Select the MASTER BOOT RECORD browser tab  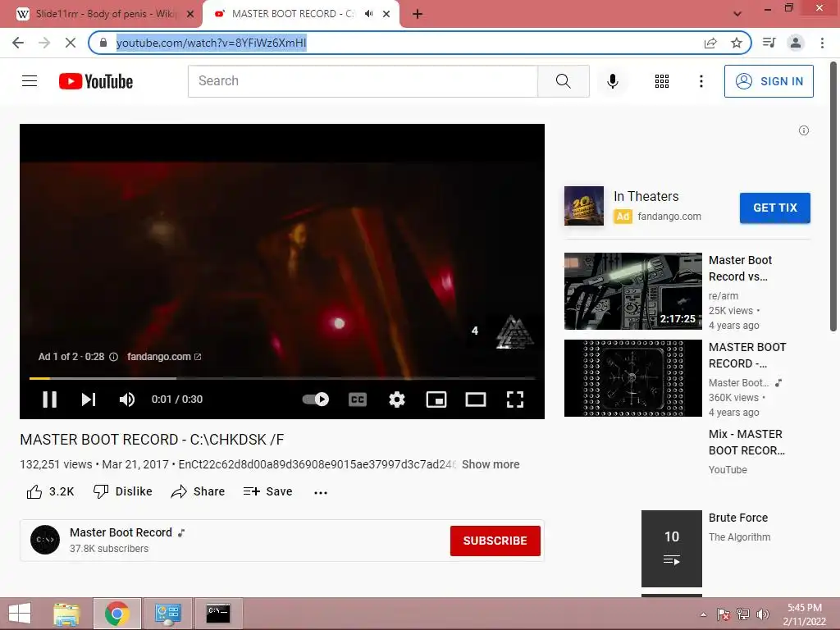coord(294,14)
